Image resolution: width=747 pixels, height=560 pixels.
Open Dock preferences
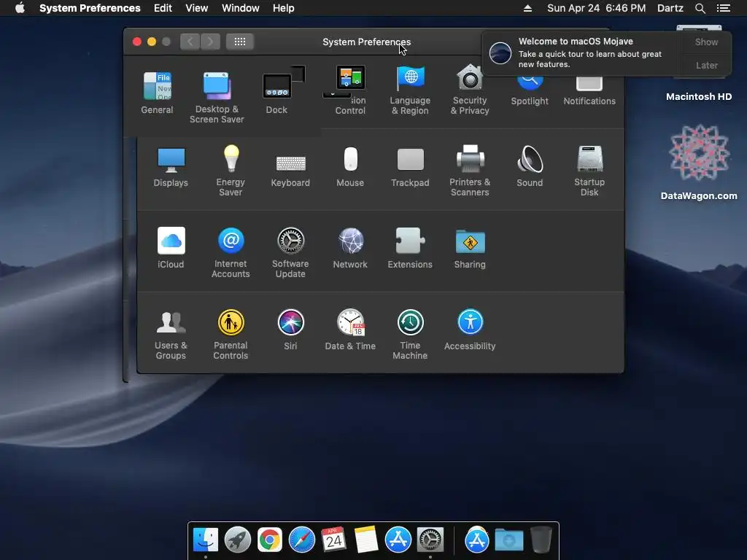[x=276, y=93]
